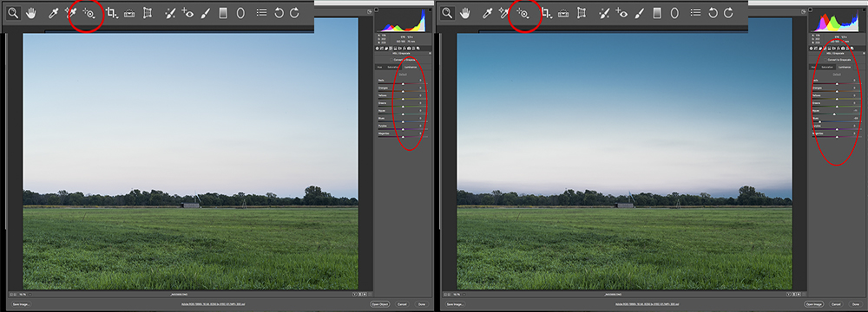Screen dimensions: 868x312
Task: Choose Color Sampler tool in left window
Action: pos(71,13)
